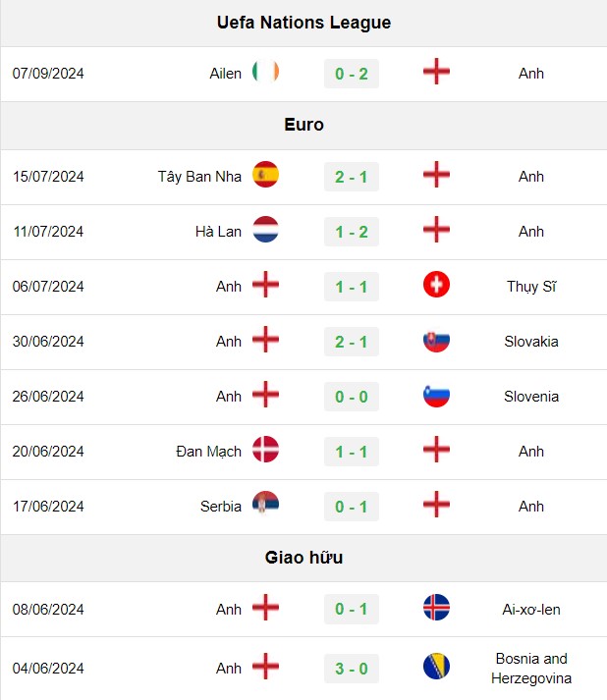The width and height of the screenshot is (607, 700).
Task: Click the Spain flag icon
Action: [x=265, y=175]
